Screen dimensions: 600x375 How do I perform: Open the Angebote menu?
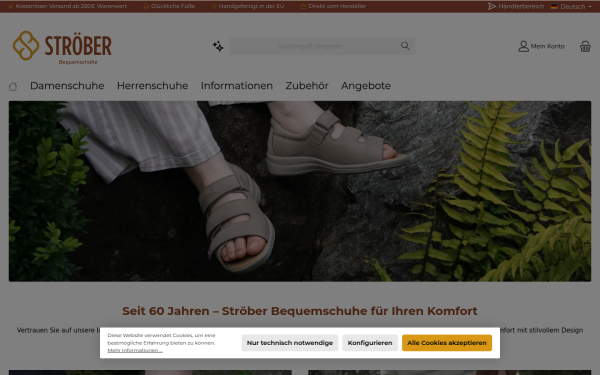pos(366,86)
